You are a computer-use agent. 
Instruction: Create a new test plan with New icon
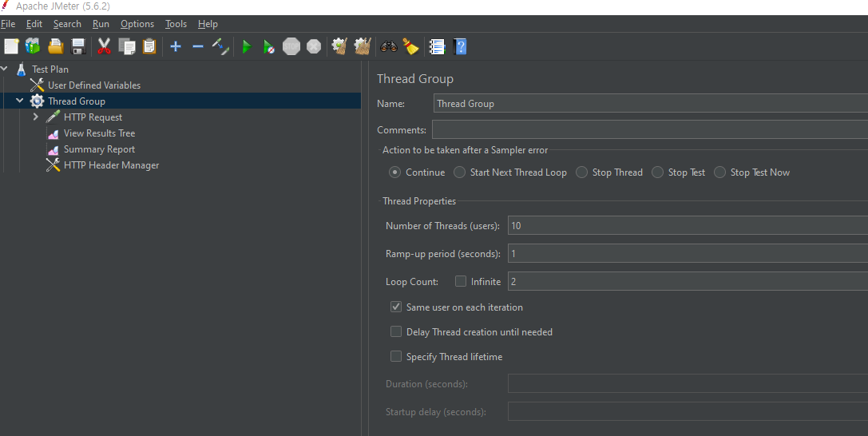[x=12, y=46]
